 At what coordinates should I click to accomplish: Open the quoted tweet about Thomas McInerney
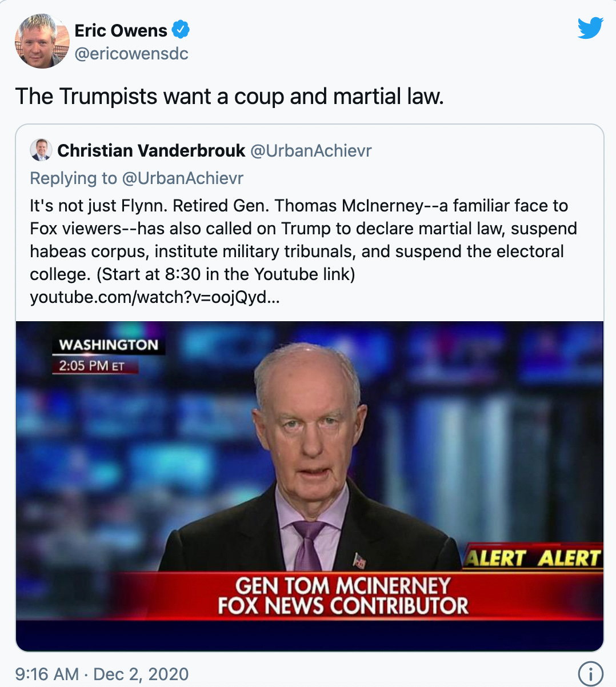coord(310,388)
